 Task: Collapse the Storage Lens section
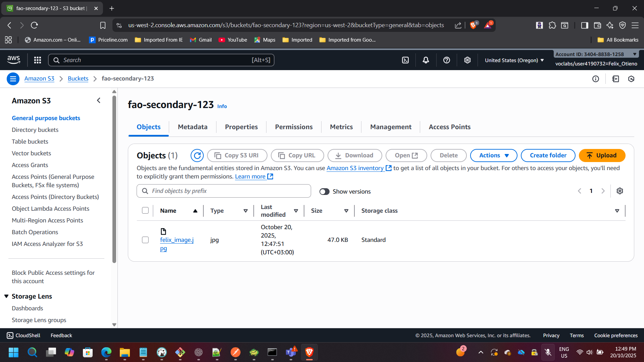(x=6, y=296)
